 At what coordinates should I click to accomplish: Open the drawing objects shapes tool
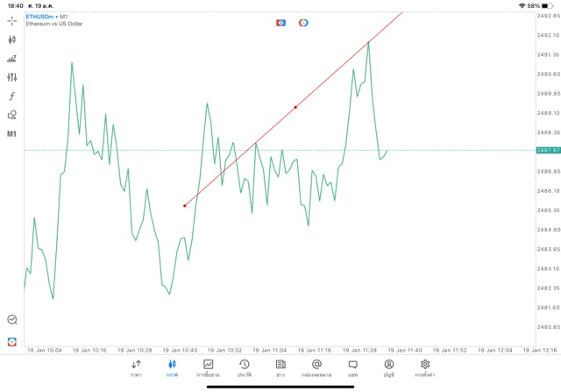[12, 115]
